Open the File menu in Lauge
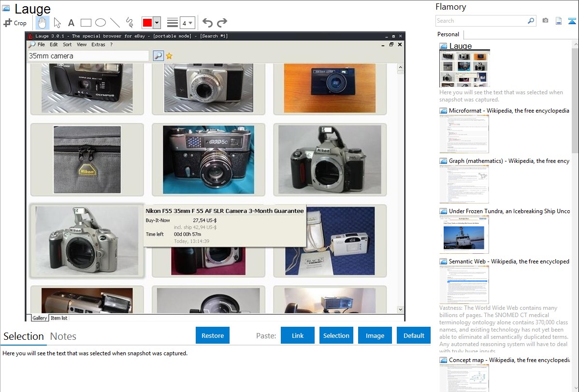This screenshot has width=579, height=392. coord(41,44)
